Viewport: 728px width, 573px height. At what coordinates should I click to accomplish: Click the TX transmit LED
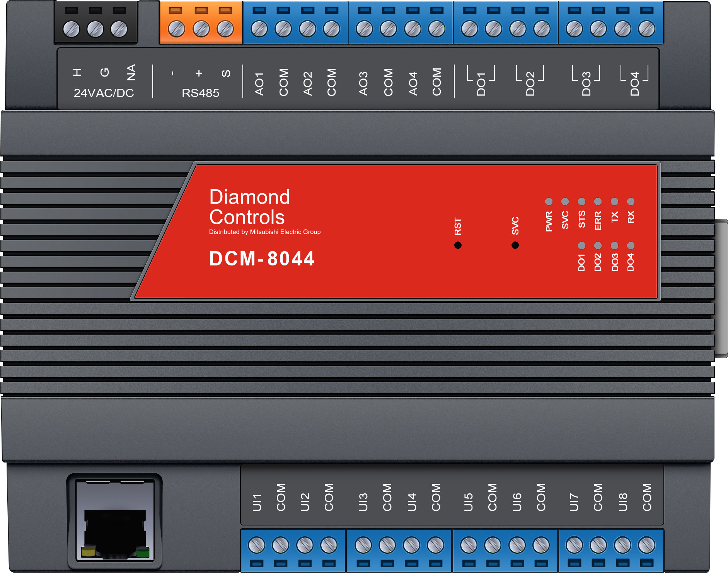[614, 201]
